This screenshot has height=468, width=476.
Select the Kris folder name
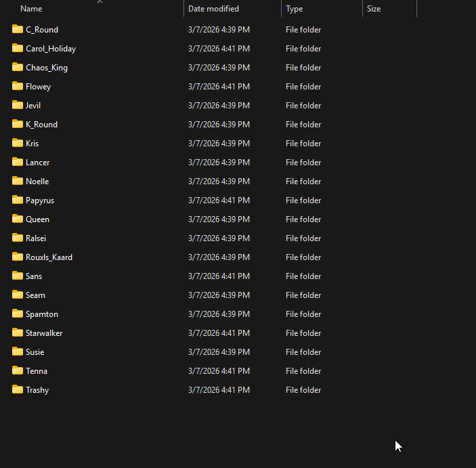tap(33, 144)
